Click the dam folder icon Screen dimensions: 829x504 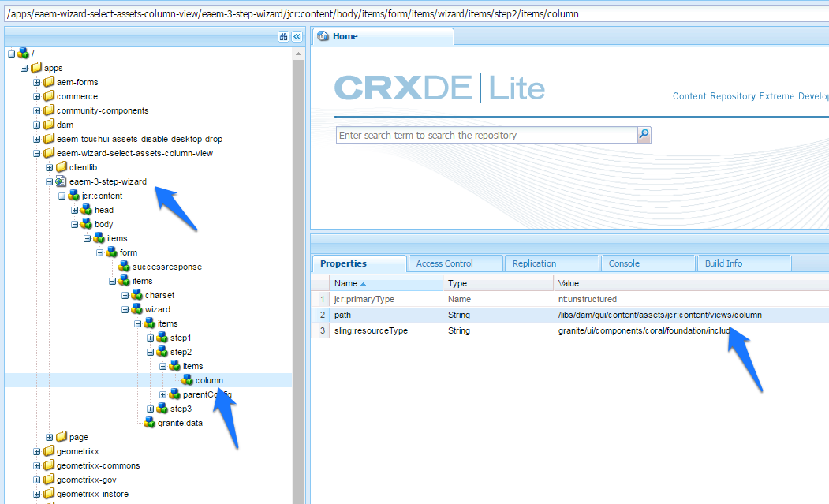pos(49,125)
